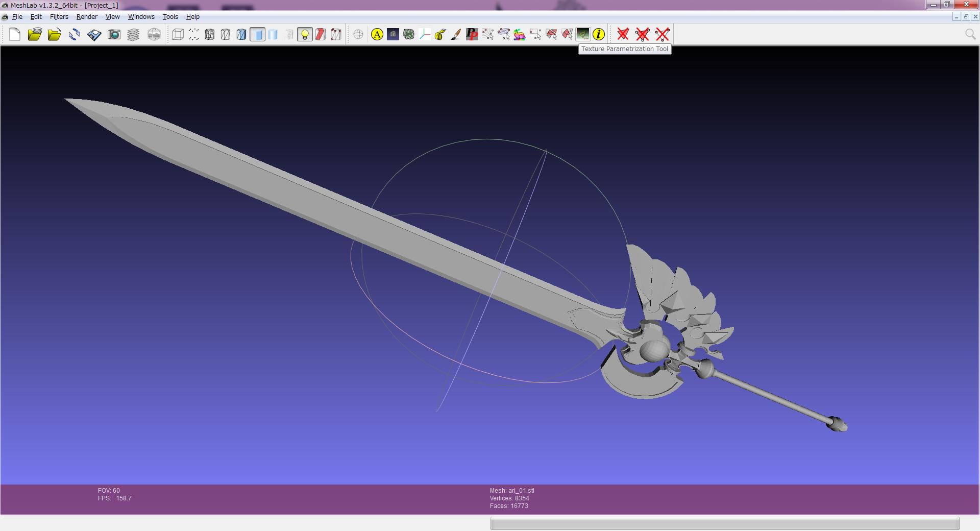This screenshot has width=980, height=531.
Task: Open the PickPoints PP tool
Action: (x=472, y=34)
